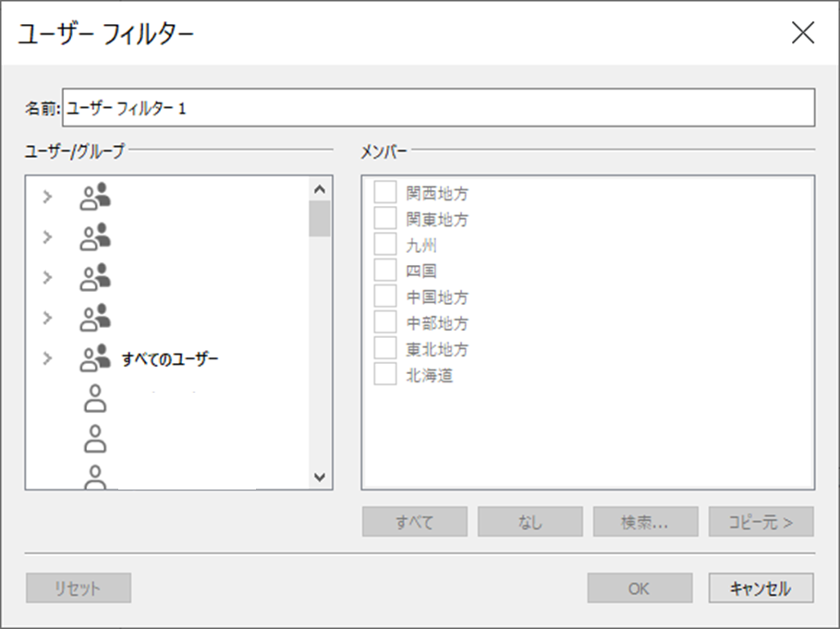Select the second single-user icon in list

pos(95,439)
